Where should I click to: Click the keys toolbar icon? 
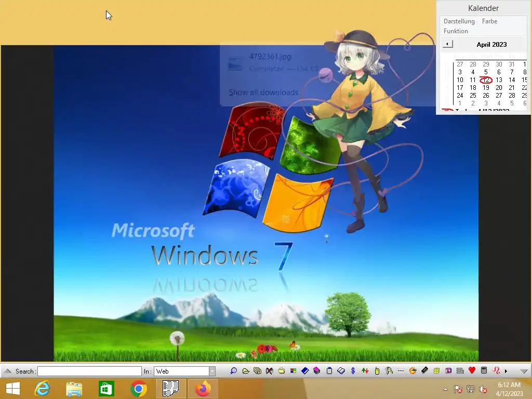[389, 371]
